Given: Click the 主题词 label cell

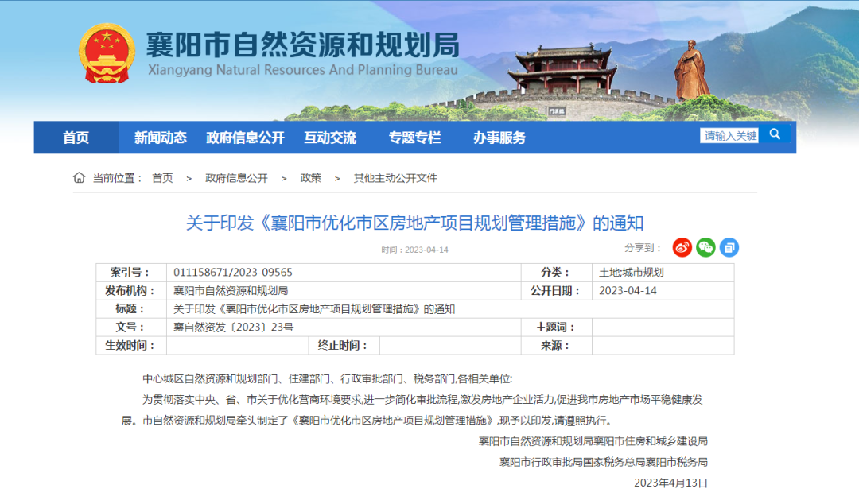Looking at the screenshot, I should pyautogui.click(x=556, y=327).
